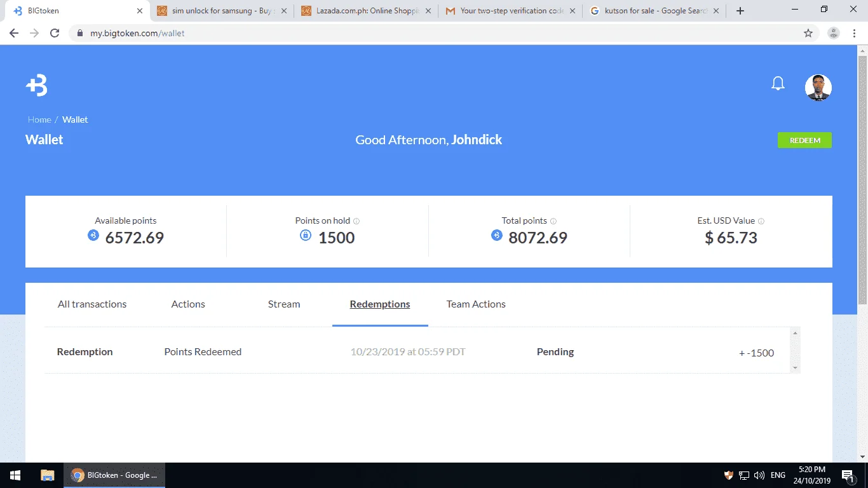Click the Pending status text
The image size is (868, 488).
click(555, 352)
